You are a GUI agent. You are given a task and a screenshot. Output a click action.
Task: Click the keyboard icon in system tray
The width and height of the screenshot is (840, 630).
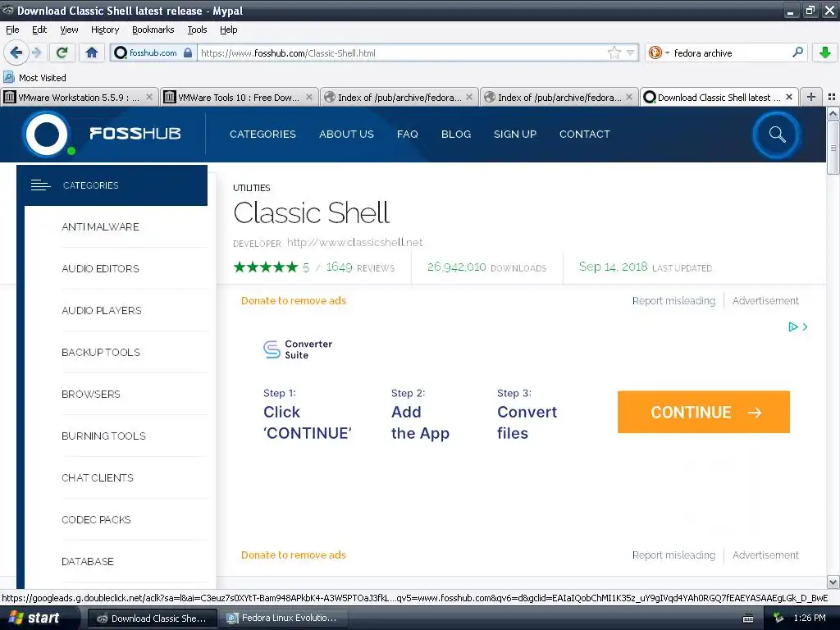pyautogui.click(x=748, y=619)
